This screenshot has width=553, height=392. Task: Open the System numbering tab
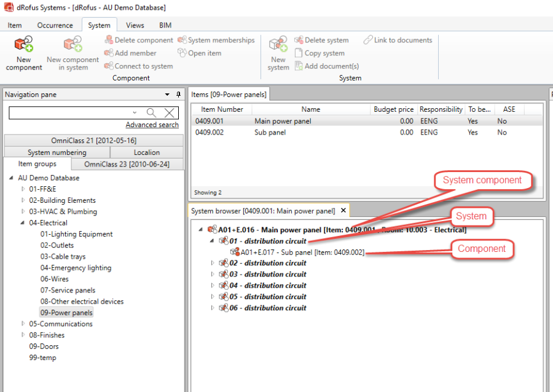pos(57,152)
